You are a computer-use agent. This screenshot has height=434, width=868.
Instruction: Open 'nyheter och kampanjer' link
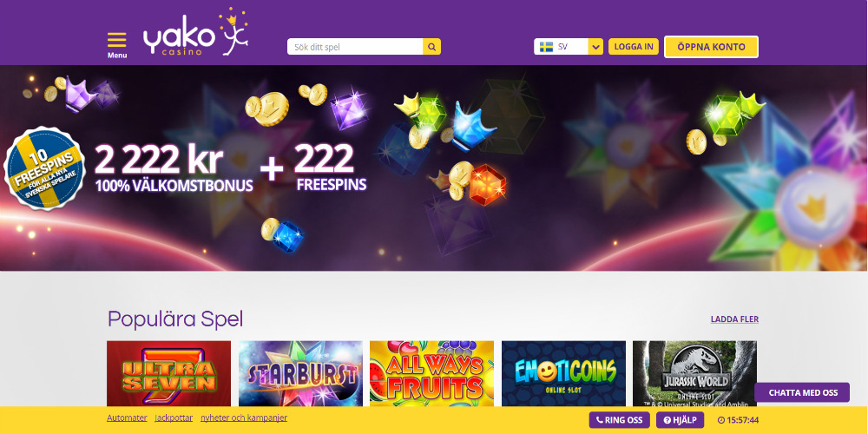tap(244, 418)
